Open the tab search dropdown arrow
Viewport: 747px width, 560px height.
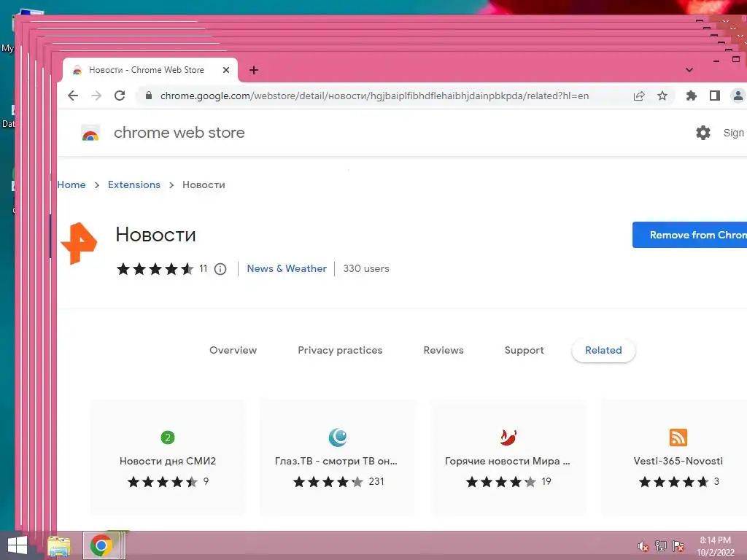click(689, 70)
